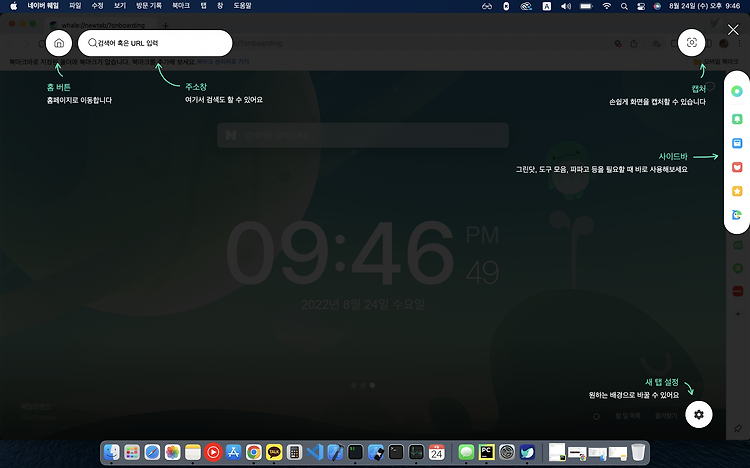Open Xcode from the dock
Image resolution: width=750 pixels, height=468 pixels.
point(335,452)
